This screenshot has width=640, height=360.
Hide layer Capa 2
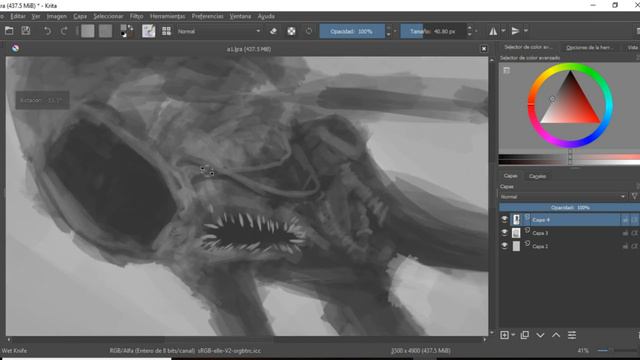[504, 246]
